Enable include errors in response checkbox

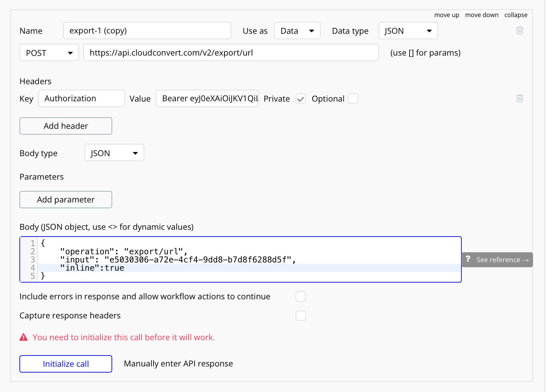[x=300, y=297]
